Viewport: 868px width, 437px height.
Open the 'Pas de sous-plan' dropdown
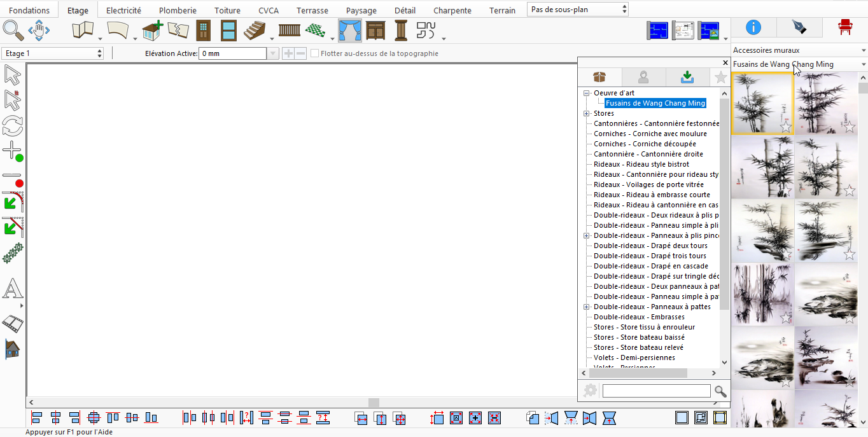click(x=578, y=10)
